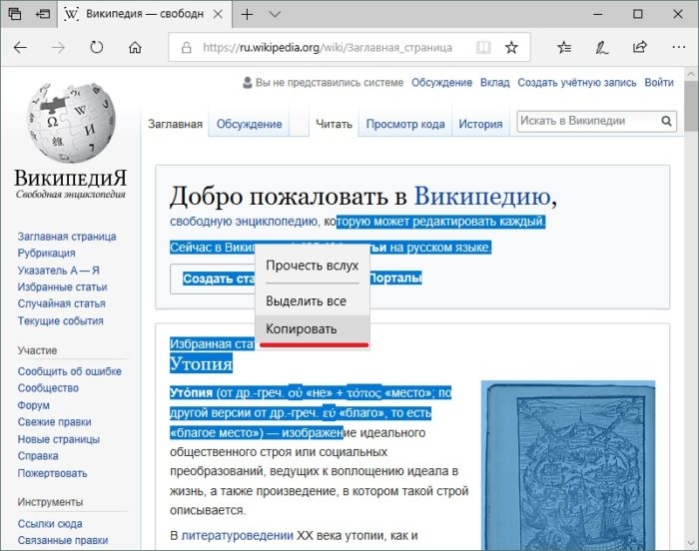Click the search magnifier button
This screenshot has height=551, width=699.
666,121
